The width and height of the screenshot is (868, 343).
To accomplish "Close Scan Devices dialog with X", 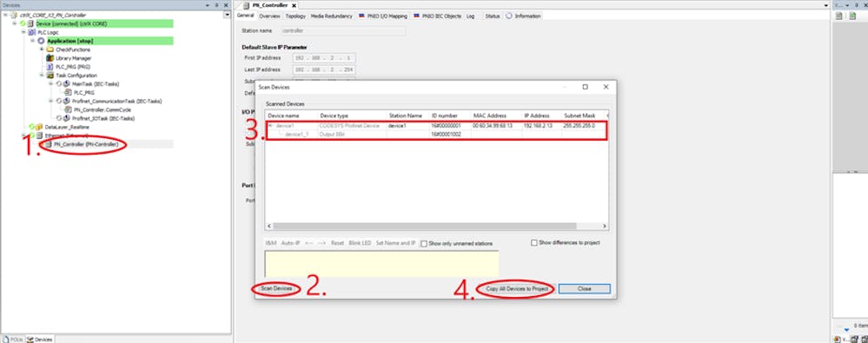I will pyautogui.click(x=606, y=87).
